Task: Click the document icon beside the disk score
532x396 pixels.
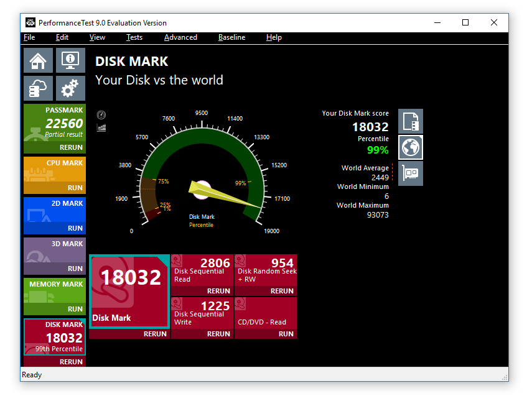Action: (411, 121)
